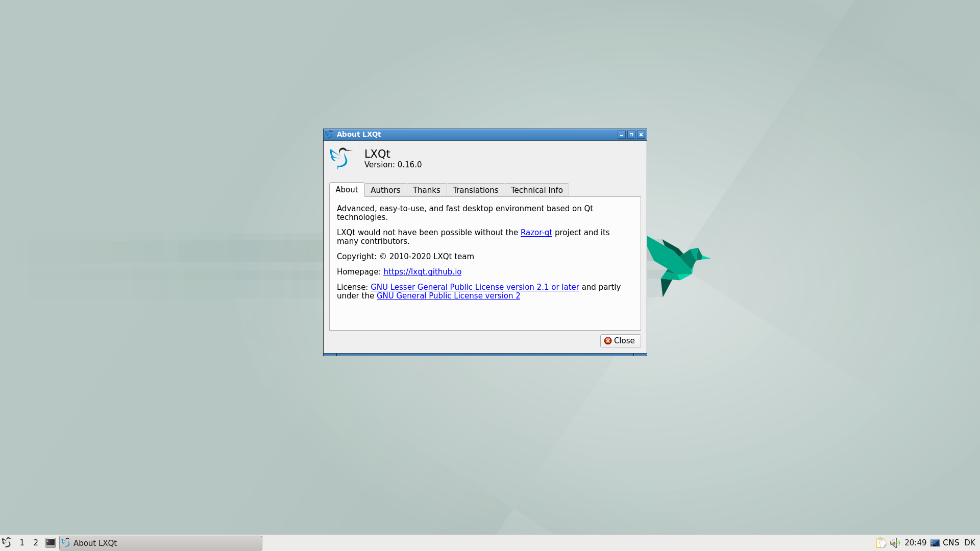Open the Technical Info tab
Screen dimensions: 980x551
point(536,190)
